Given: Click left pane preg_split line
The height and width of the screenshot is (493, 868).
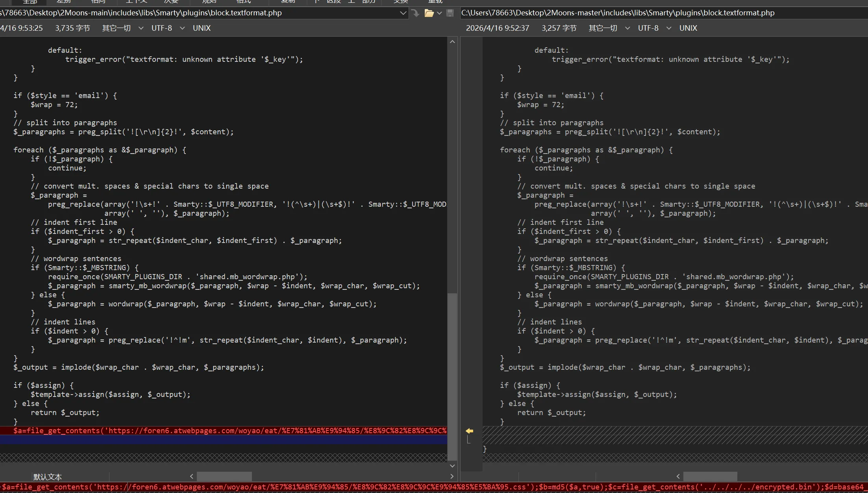Looking at the screenshot, I should 124,132.
